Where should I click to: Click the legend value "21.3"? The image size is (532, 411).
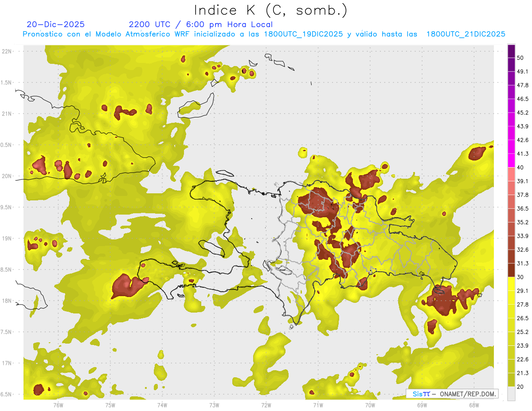tap(523, 373)
